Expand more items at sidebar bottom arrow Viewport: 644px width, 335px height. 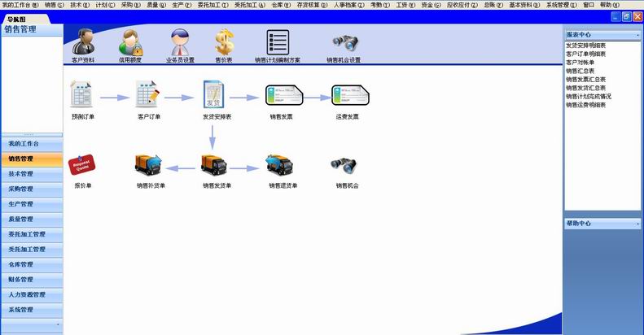pos(57,325)
